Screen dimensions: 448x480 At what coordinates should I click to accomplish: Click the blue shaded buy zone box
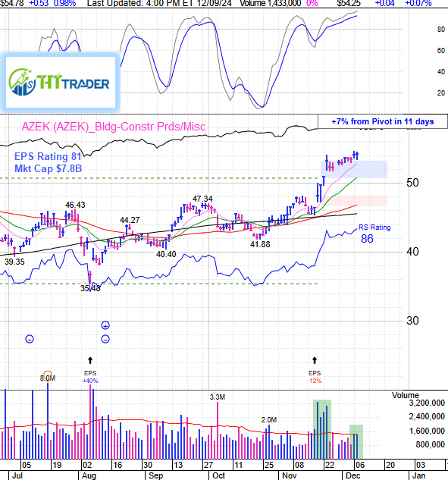pyautogui.click(x=354, y=169)
